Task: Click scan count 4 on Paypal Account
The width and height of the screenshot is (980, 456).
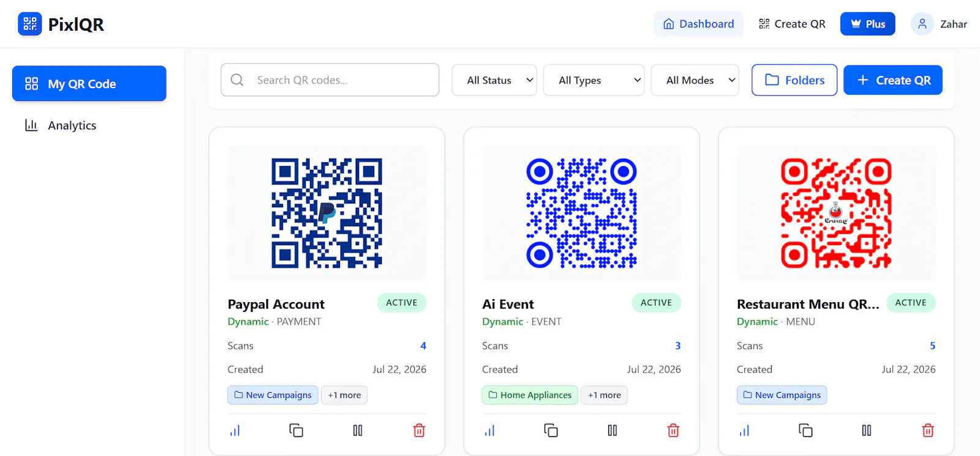Action: [x=423, y=346]
